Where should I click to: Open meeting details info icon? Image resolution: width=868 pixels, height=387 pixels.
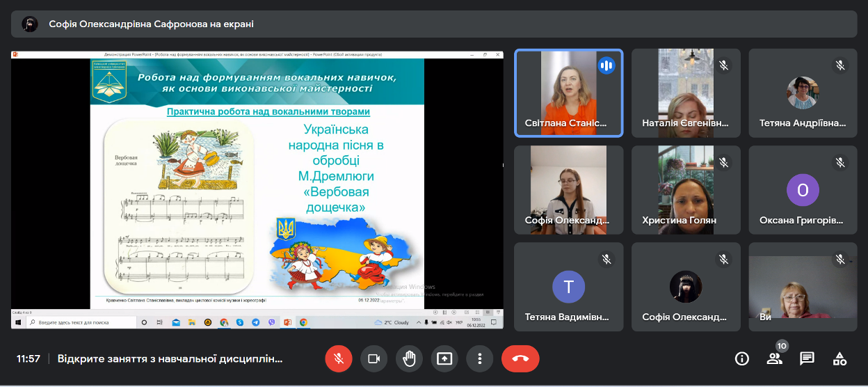click(742, 358)
